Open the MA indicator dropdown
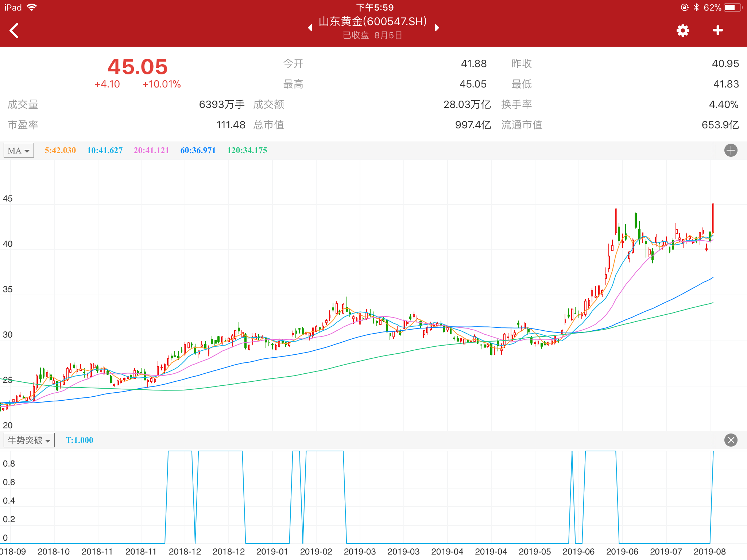Image resolution: width=747 pixels, height=560 pixels. pyautogui.click(x=19, y=150)
